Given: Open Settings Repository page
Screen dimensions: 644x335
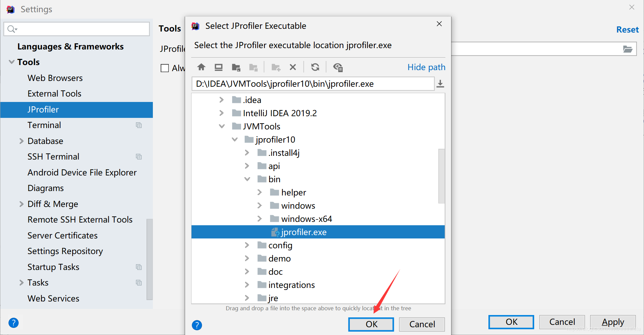Looking at the screenshot, I should click(65, 251).
